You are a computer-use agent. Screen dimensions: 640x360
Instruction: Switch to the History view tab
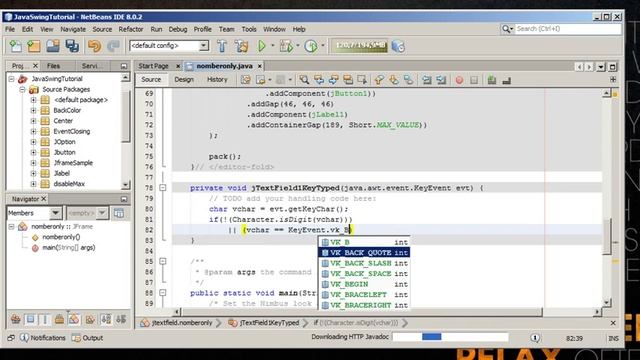point(217,80)
